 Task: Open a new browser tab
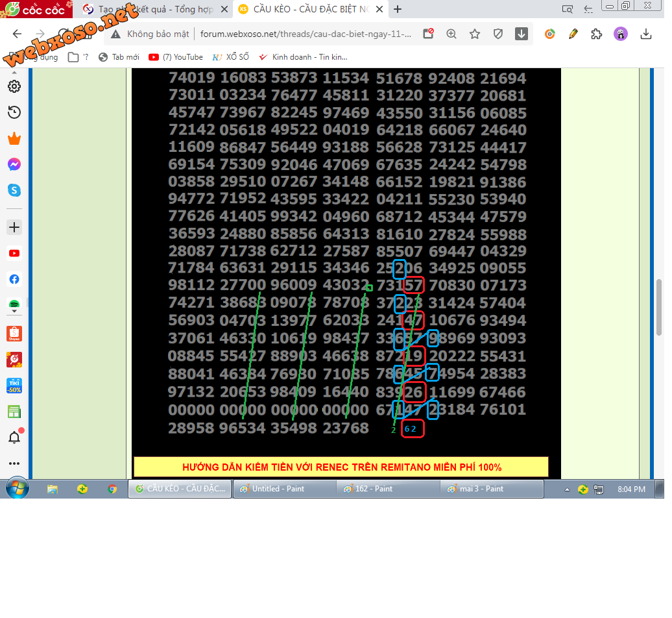[x=398, y=9]
